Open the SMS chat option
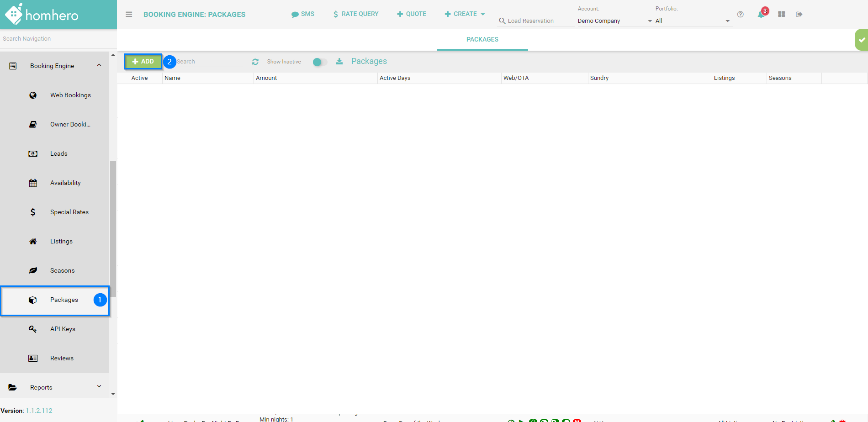This screenshot has width=868, height=422. pyautogui.click(x=303, y=14)
